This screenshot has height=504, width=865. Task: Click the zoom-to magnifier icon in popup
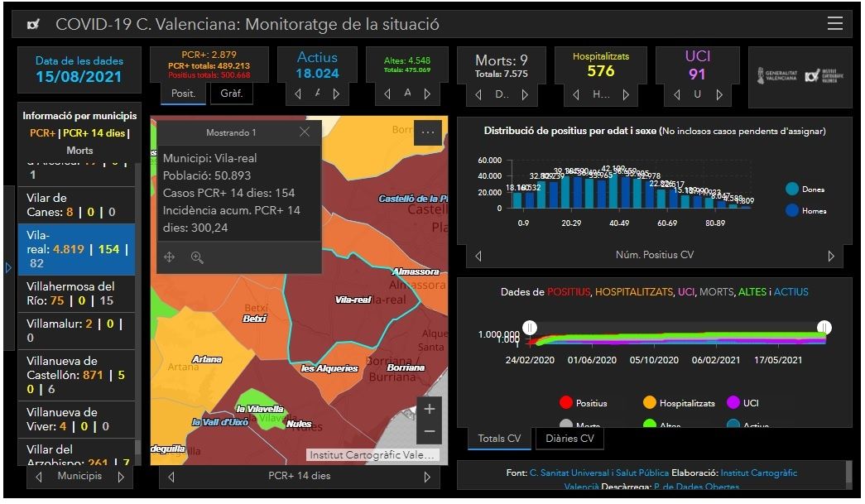[x=197, y=257]
